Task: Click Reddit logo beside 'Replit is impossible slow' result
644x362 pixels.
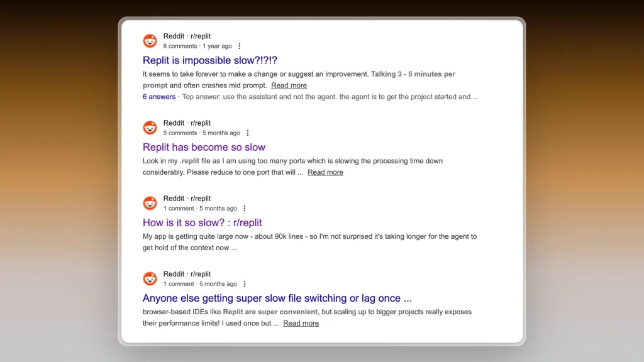Action: tap(150, 41)
